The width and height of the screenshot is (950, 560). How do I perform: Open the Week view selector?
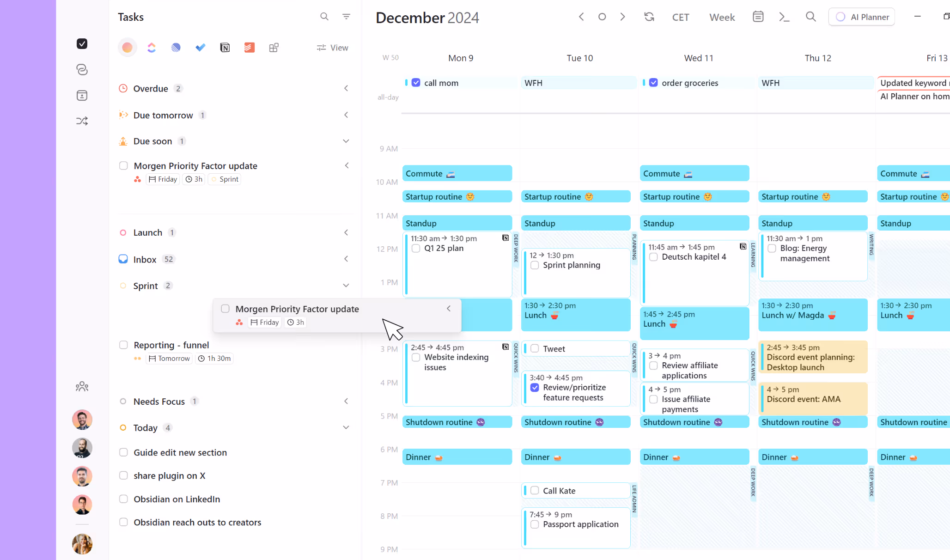point(722,17)
